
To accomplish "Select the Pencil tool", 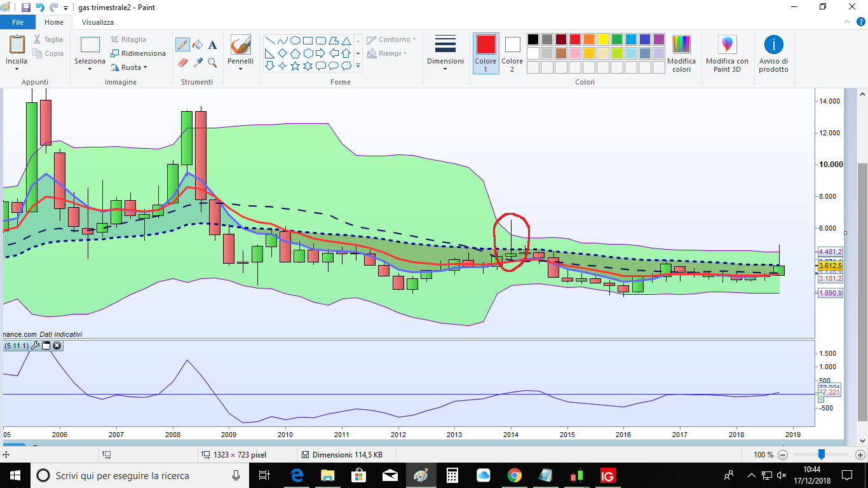I will pyautogui.click(x=182, y=45).
